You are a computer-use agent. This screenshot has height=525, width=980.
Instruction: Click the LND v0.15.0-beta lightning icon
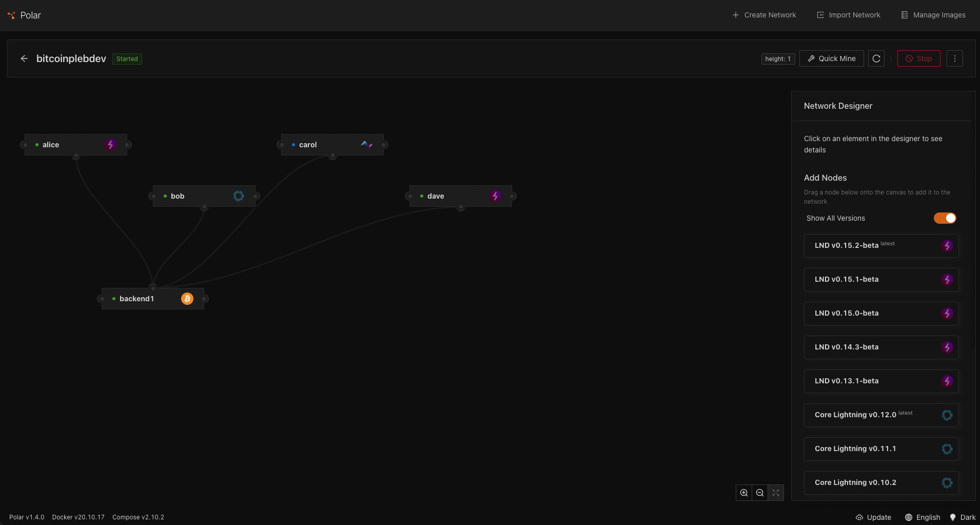[x=947, y=314]
